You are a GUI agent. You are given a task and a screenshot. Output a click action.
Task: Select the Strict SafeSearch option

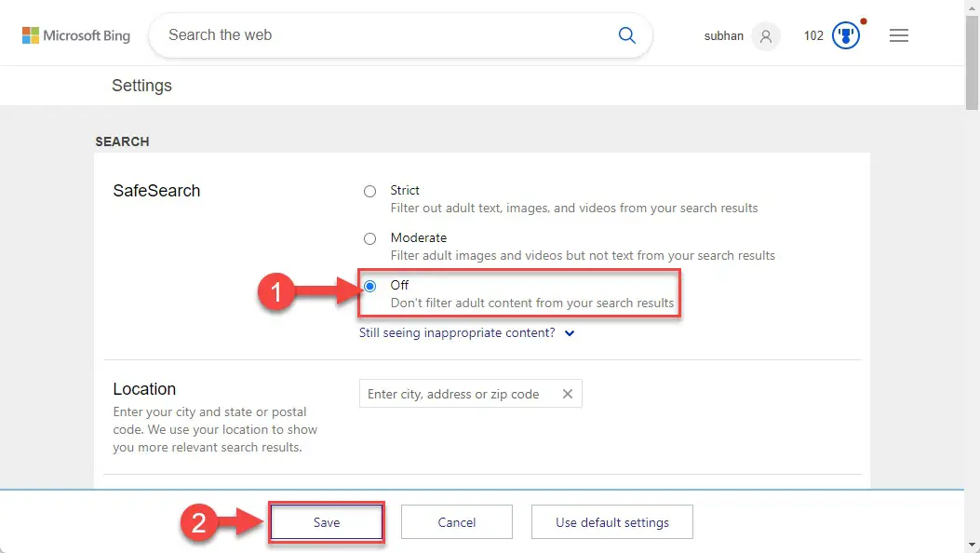369,190
